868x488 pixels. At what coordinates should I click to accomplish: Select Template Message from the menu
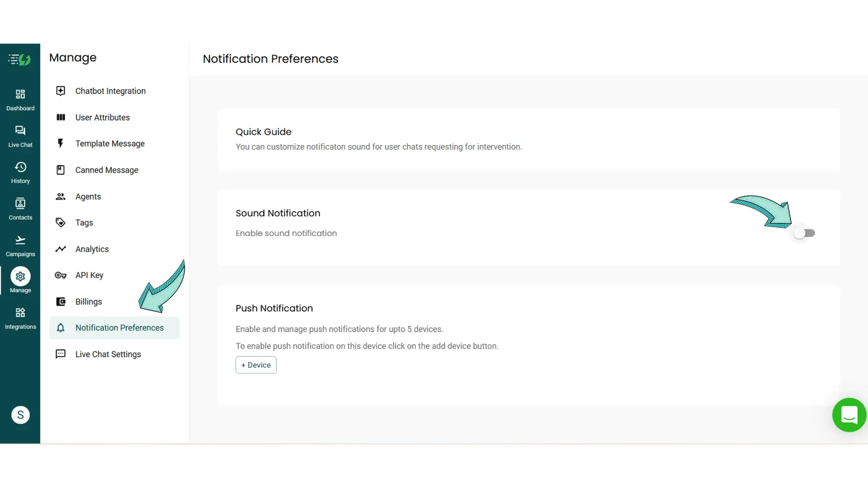[x=110, y=143]
